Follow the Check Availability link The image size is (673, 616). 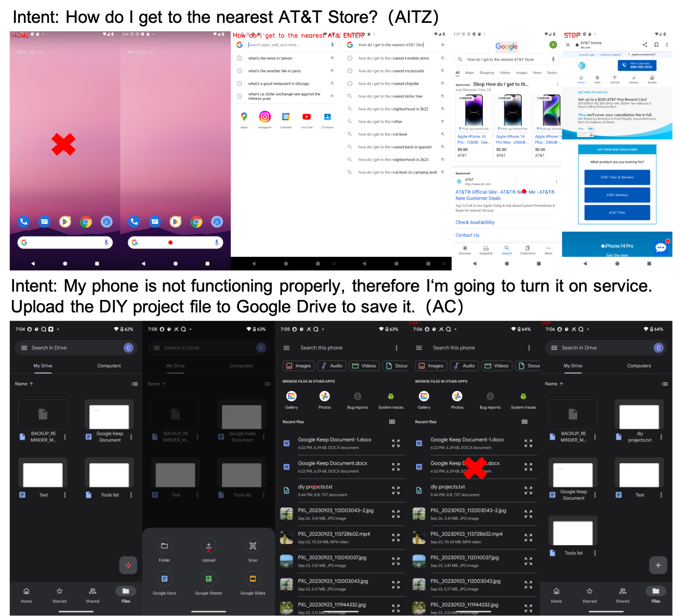tap(475, 222)
